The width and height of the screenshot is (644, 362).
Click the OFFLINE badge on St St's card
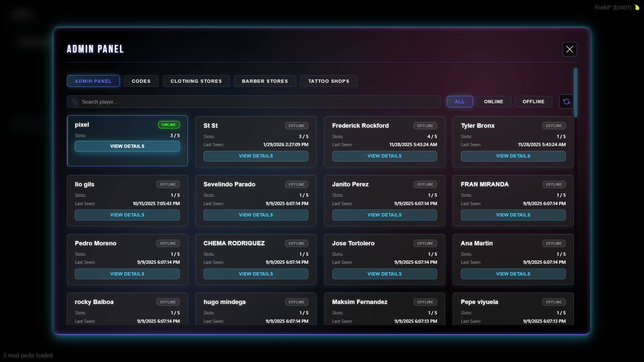click(x=297, y=126)
